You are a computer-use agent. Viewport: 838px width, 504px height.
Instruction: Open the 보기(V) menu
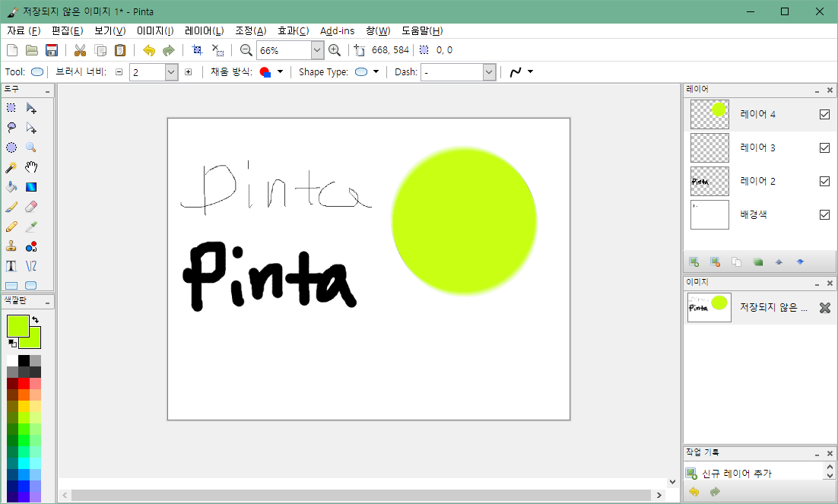[110, 31]
